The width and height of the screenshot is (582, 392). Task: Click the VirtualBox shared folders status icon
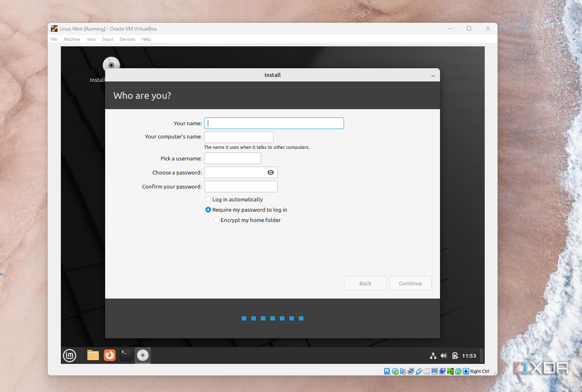pyautogui.click(x=427, y=371)
